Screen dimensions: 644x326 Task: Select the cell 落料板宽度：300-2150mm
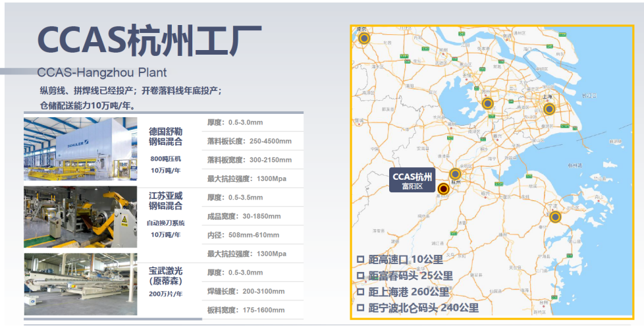coord(253,160)
